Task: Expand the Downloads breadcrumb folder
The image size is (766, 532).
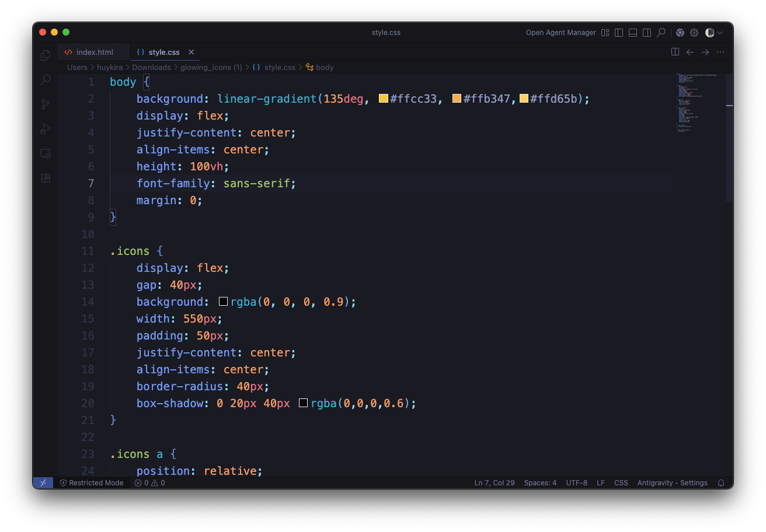Action: pyautogui.click(x=151, y=67)
